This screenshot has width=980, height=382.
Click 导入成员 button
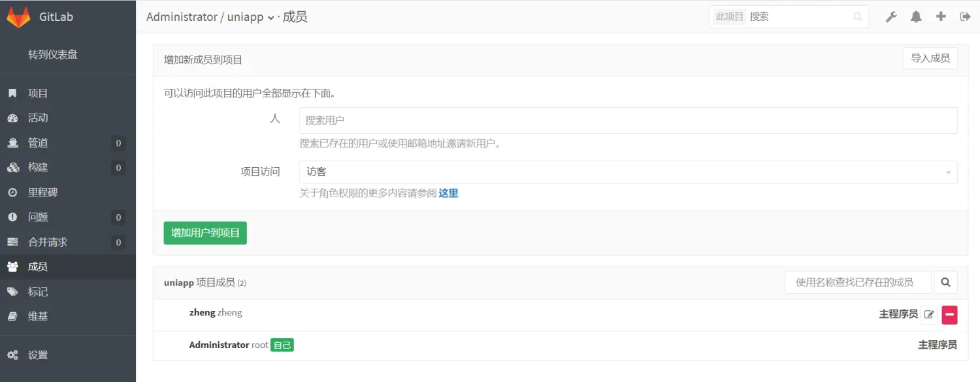point(930,58)
